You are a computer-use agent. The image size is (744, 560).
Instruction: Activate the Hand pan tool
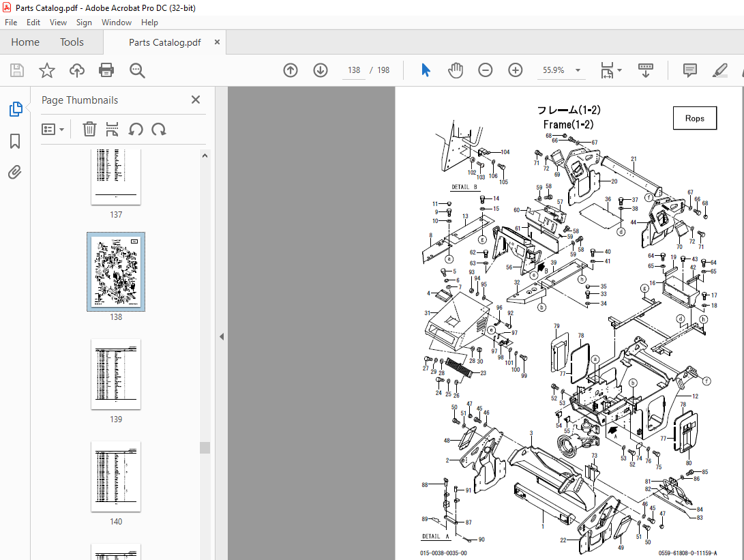[455, 70]
